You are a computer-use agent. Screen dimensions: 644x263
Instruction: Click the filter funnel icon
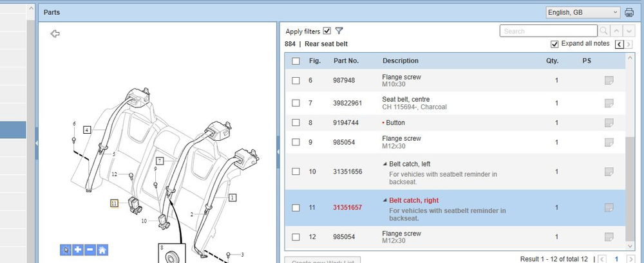[339, 31]
